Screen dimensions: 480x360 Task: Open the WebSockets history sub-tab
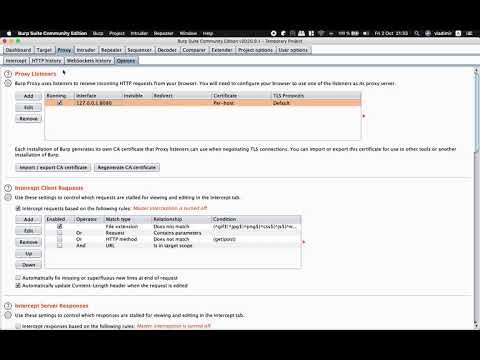point(89,61)
